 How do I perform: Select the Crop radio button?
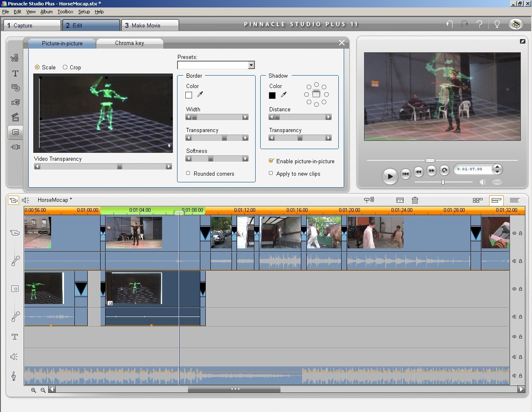coord(65,67)
